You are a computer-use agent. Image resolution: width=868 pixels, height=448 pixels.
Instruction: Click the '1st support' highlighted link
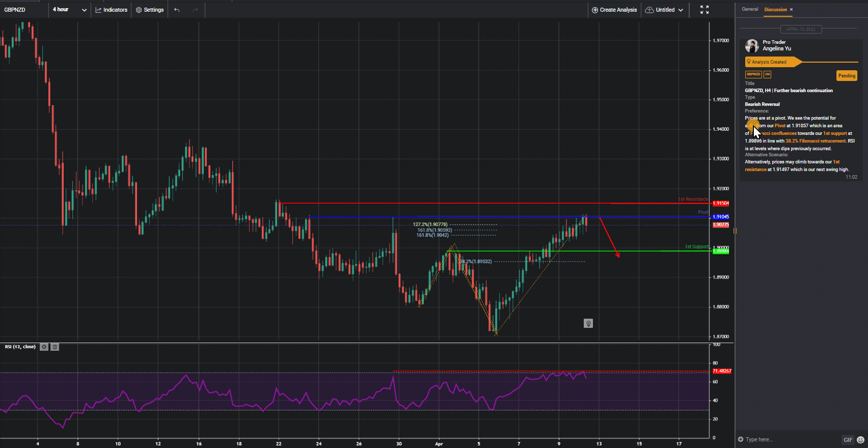click(835, 133)
